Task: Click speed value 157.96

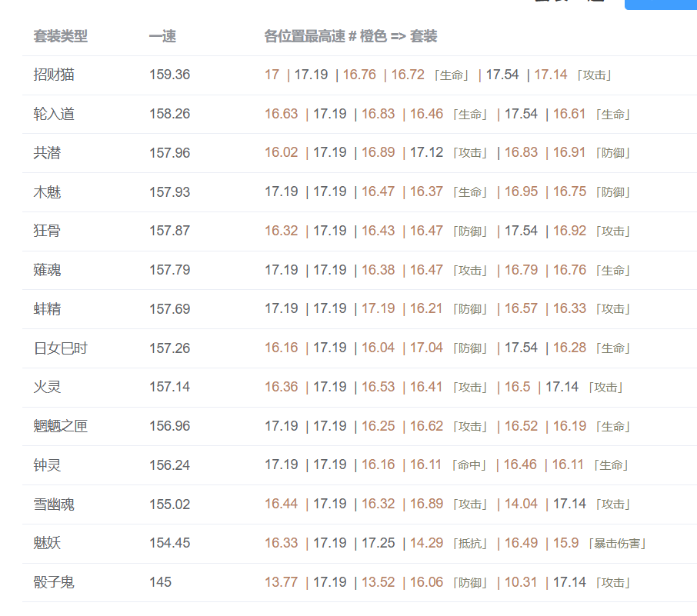Action: pos(170,153)
